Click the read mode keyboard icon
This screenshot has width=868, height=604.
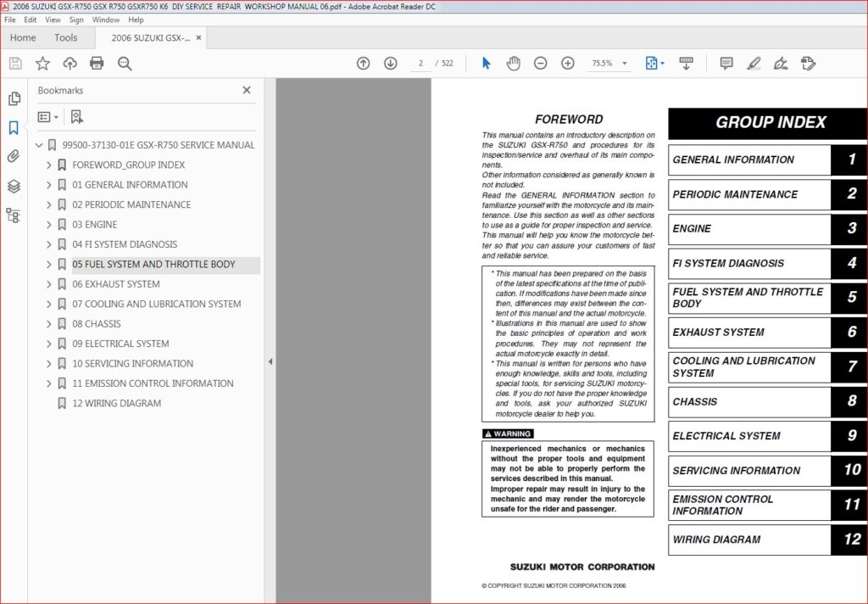(x=686, y=63)
